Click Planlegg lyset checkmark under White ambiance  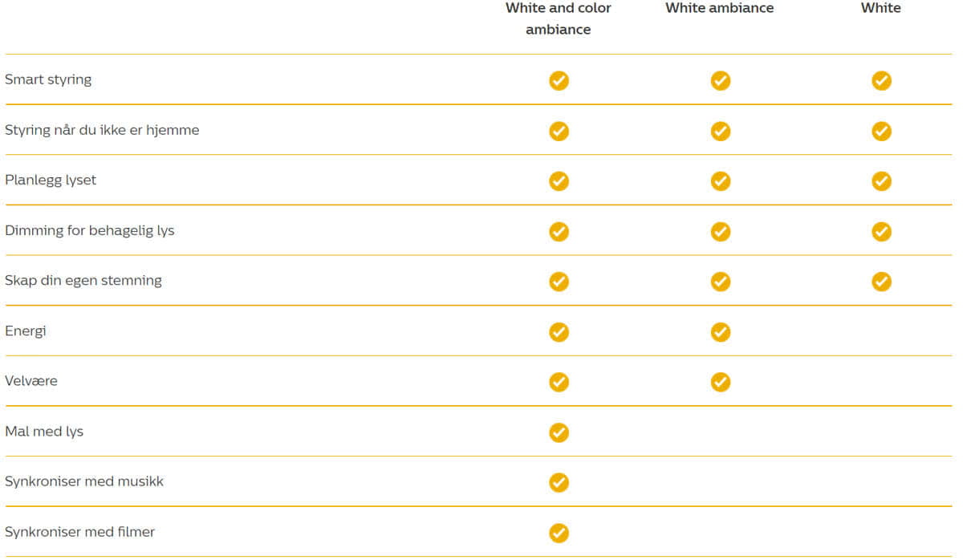720,181
